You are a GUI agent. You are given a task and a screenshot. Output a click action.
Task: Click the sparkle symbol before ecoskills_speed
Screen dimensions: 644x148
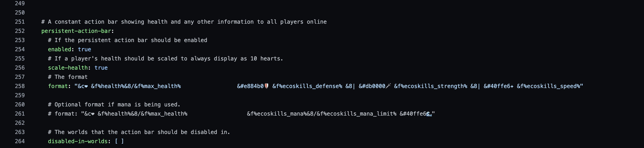click(512, 86)
